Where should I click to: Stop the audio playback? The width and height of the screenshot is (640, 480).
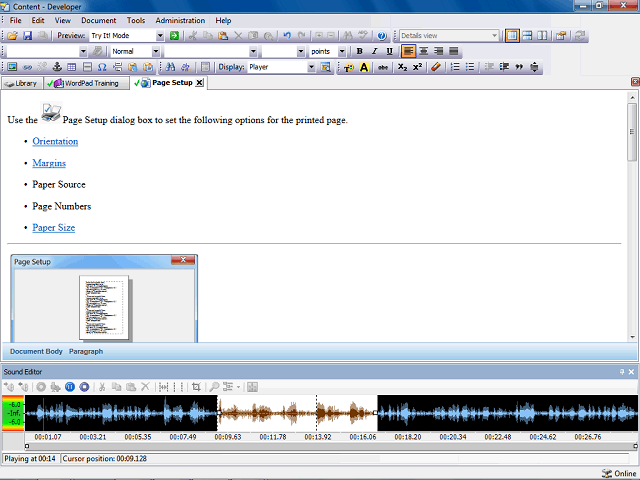pyautogui.click(x=84, y=387)
